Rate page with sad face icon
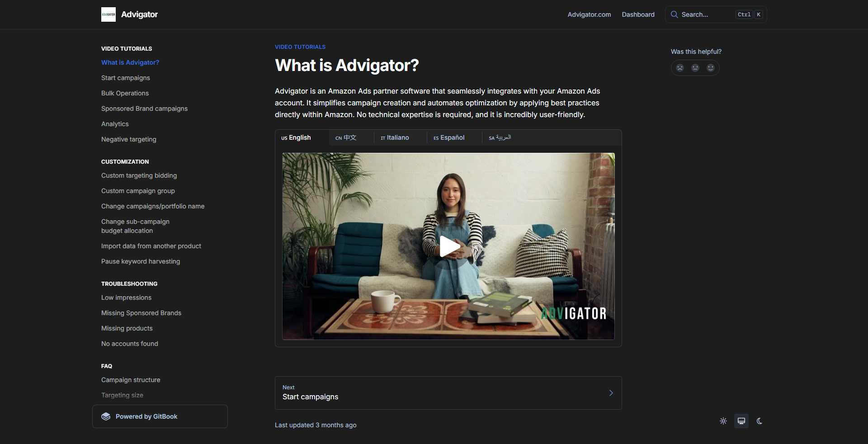 coord(680,68)
